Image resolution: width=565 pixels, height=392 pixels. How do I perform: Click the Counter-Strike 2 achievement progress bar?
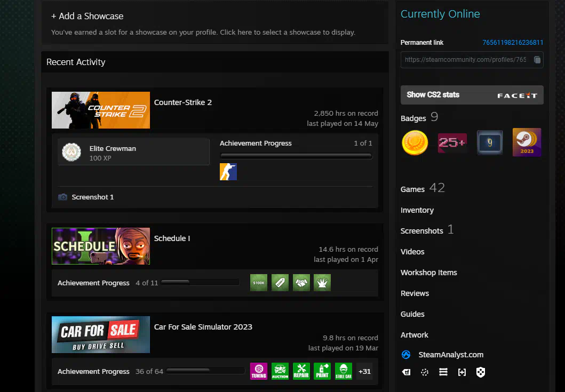pyautogui.click(x=296, y=156)
